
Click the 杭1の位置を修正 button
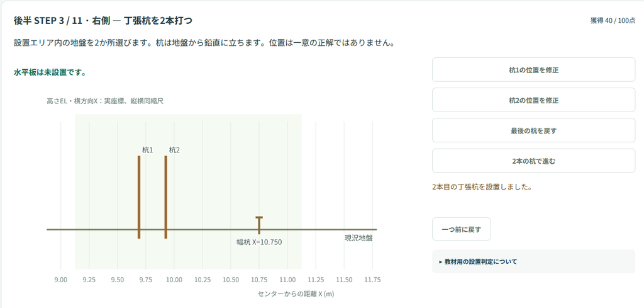click(x=533, y=70)
